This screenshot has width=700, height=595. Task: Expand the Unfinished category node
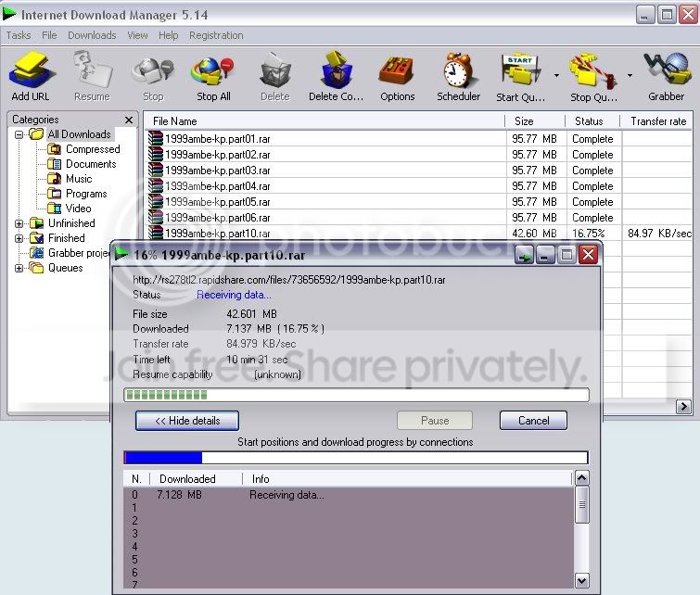(19, 223)
